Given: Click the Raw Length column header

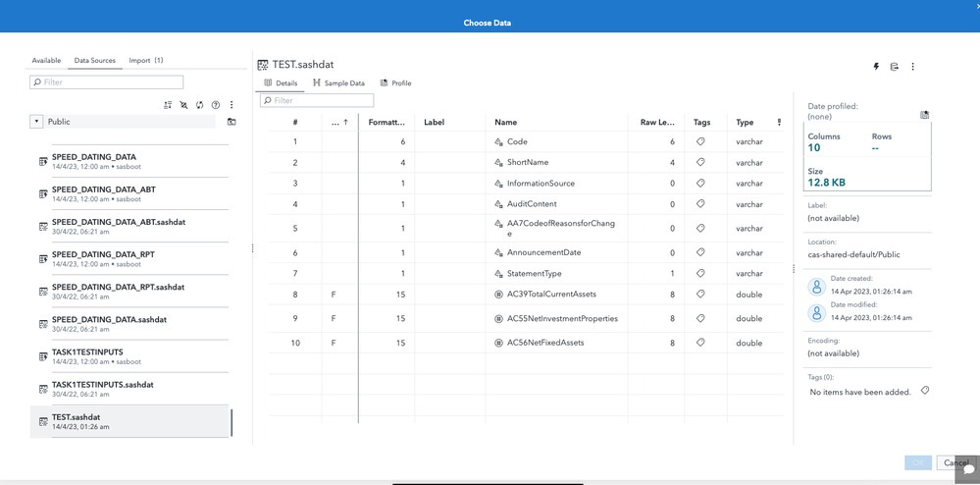Looking at the screenshot, I should [x=657, y=123].
